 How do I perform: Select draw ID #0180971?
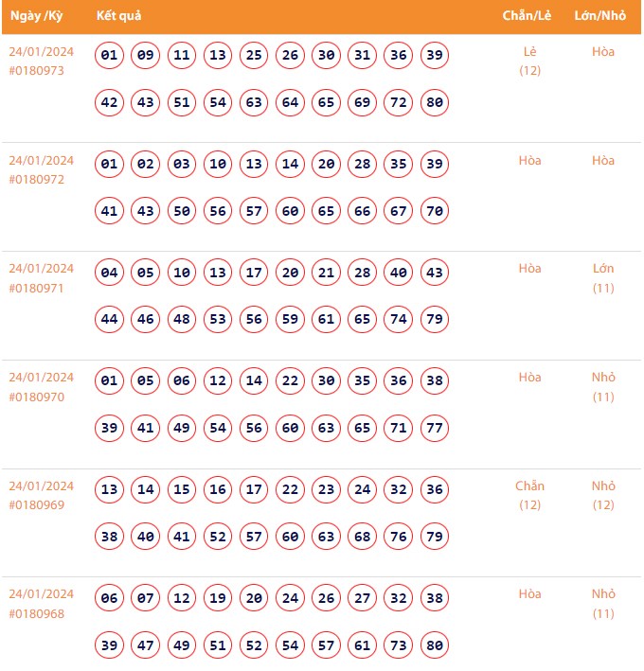(x=36, y=288)
